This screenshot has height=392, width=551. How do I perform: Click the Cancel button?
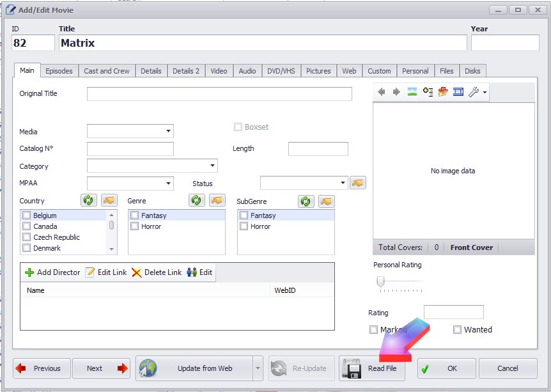pos(508,368)
